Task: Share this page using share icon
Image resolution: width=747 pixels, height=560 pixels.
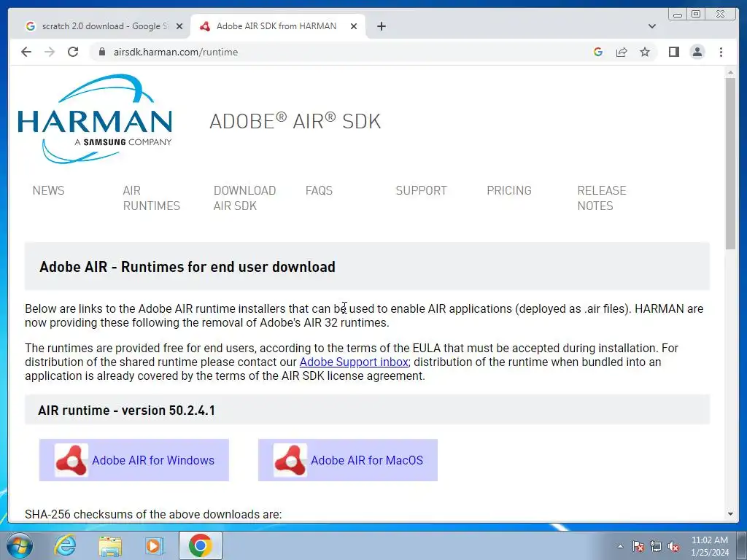Action: [622, 52]
